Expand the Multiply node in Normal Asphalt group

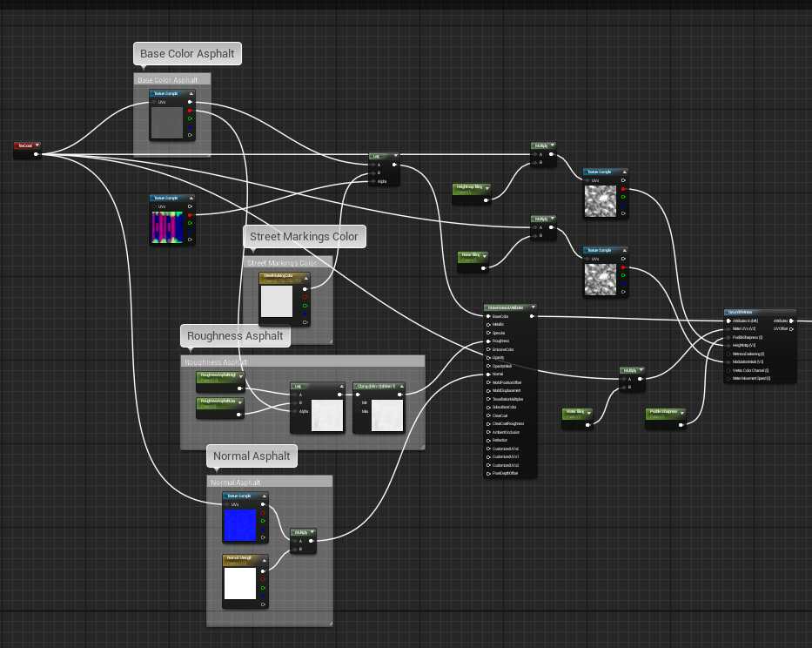click(312, 532)
